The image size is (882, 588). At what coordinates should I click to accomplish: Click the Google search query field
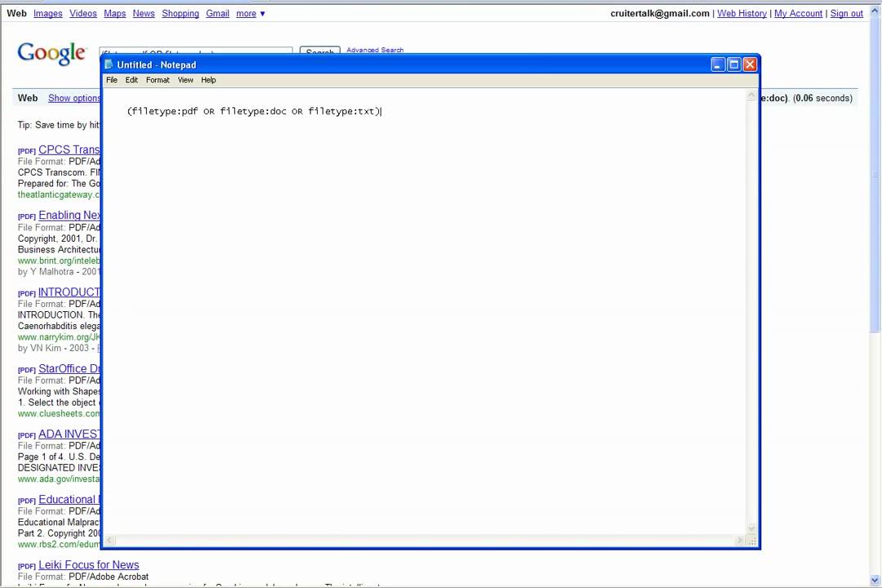(x=196, y=51)
